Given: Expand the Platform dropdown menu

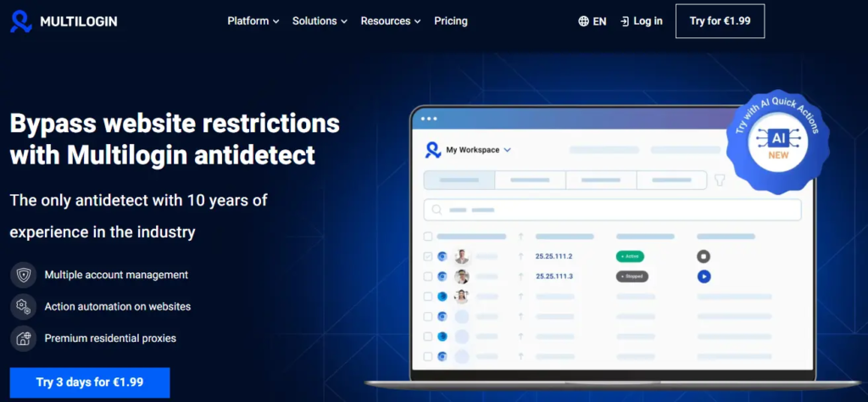Looking at the screenshot, I should click(253, 21).
